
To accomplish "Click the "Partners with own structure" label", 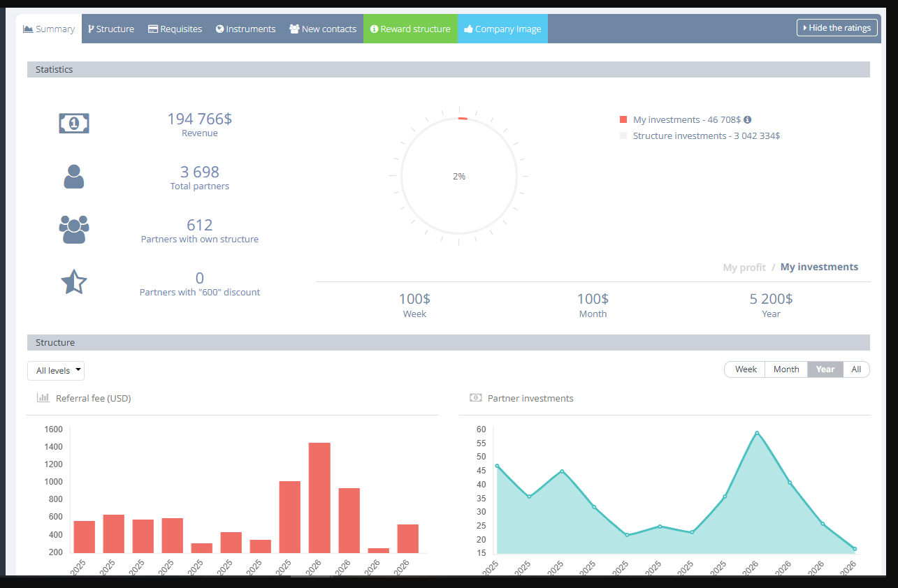I will coord(200,240).
